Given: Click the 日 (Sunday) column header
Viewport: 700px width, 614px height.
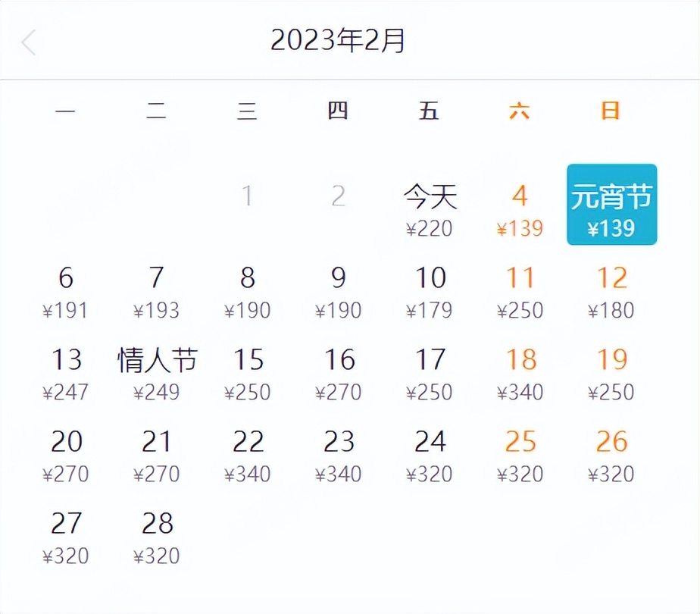Looking at the screenshot, I should 611,111.
